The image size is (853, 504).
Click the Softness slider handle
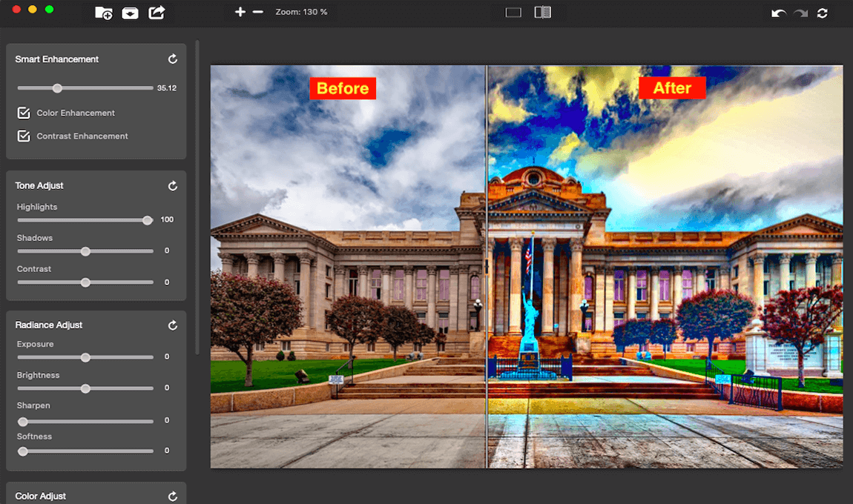[x=23, y=451]
